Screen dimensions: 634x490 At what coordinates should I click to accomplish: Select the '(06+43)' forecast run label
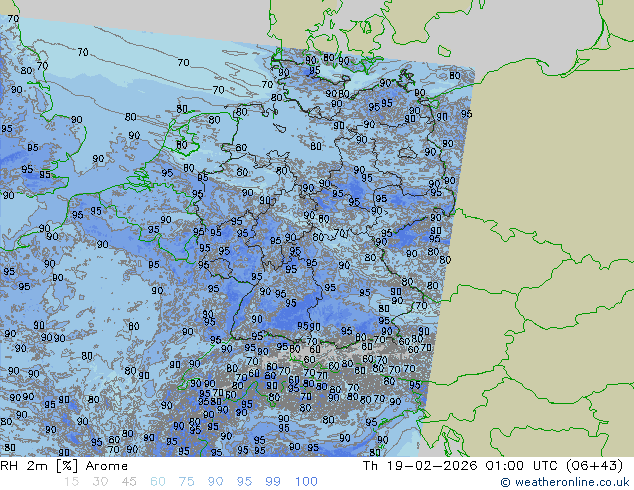pyautogui.click(x=594, y=466)
